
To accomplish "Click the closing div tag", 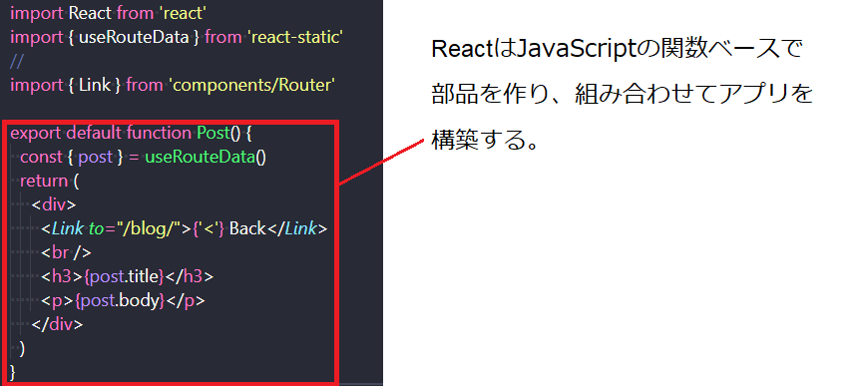I will [x=58, y=324].
